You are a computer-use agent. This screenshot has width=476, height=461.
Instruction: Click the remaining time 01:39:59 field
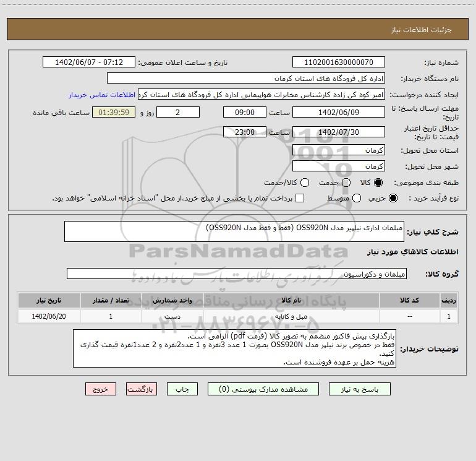click(114, 112)
